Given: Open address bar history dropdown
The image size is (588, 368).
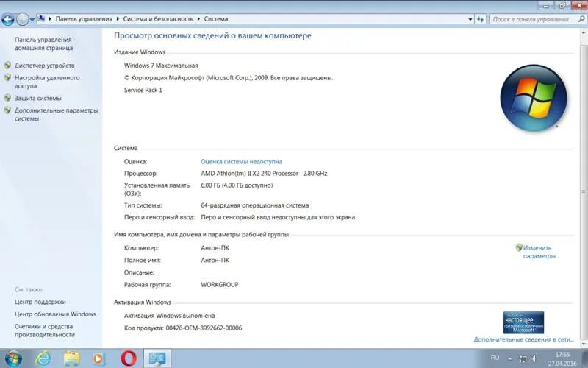Looking at the screenshot, I should pyautogui.click(x=470, y=19).
